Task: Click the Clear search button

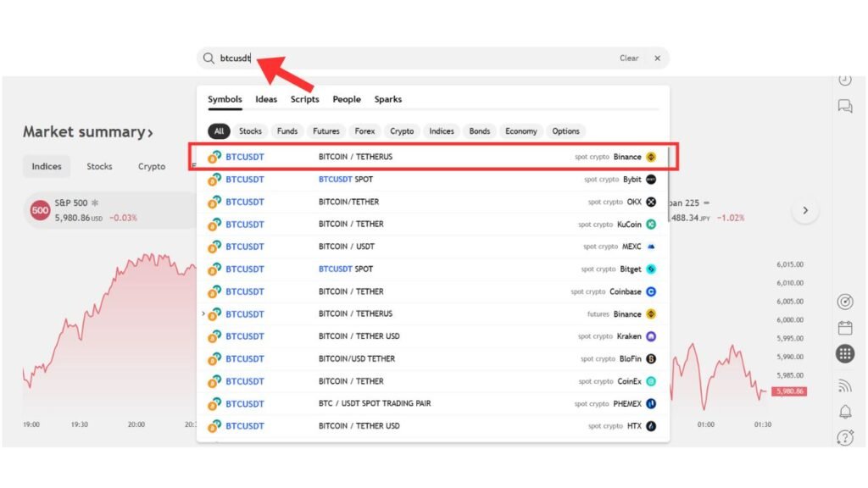Action: point(629,58)
